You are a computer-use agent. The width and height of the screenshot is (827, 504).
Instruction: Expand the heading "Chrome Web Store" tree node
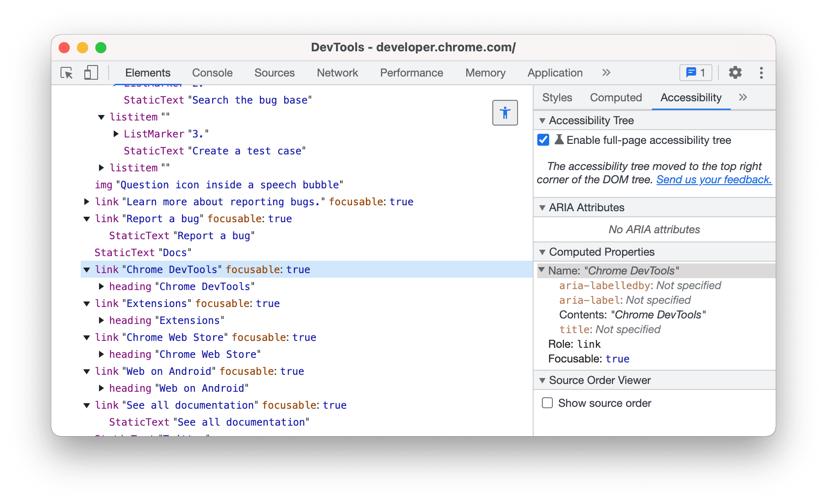101,354
